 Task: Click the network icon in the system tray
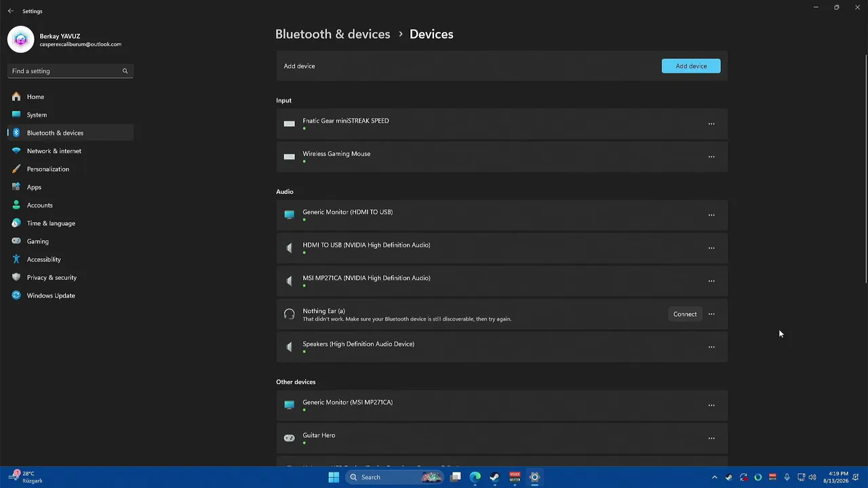pos(801,477)
